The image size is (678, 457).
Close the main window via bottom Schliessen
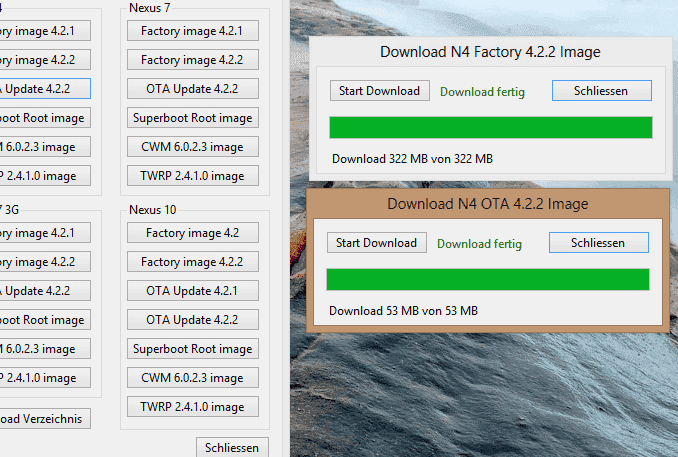click(232, 447)
